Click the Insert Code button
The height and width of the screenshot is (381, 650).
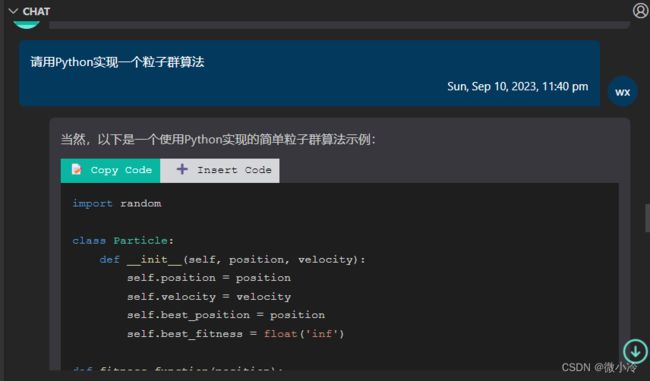click(220, 170)
